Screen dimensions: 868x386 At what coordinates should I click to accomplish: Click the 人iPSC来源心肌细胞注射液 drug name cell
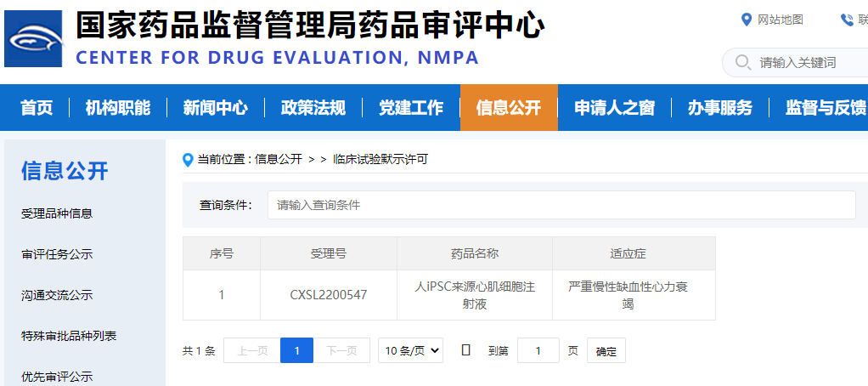coord(475,295)
